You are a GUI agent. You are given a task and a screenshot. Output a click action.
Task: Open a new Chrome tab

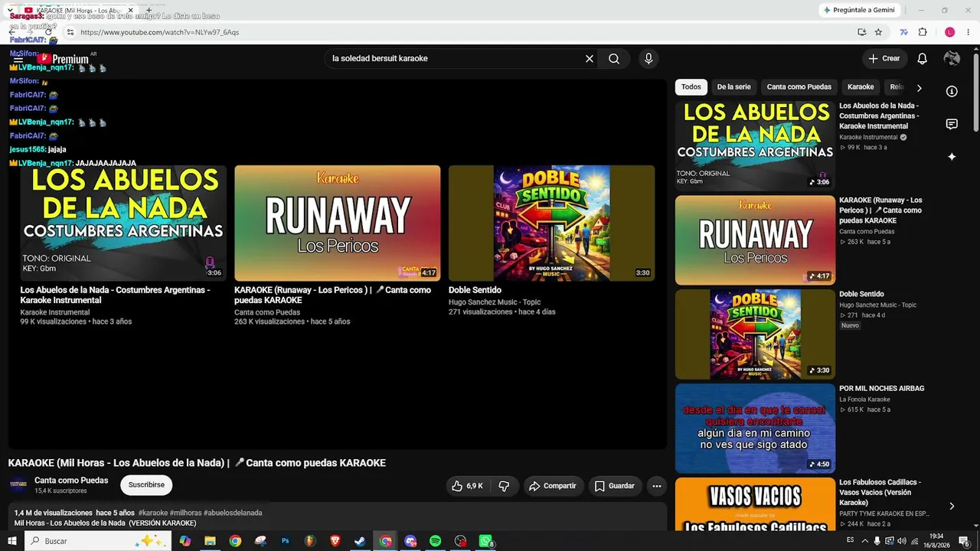(x=149, y=10)
